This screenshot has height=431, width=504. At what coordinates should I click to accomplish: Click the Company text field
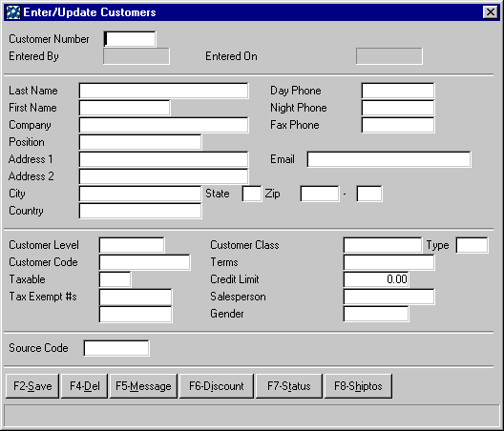click(x=163, y=125)
